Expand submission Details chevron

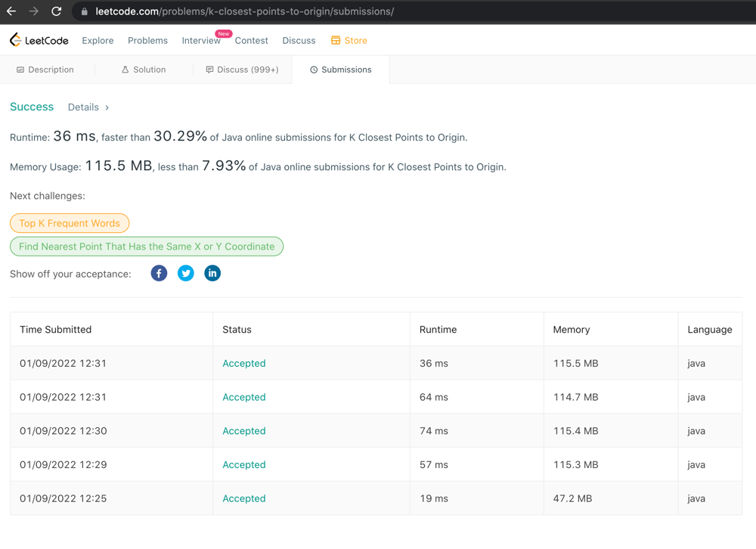(x=107, y=107)
